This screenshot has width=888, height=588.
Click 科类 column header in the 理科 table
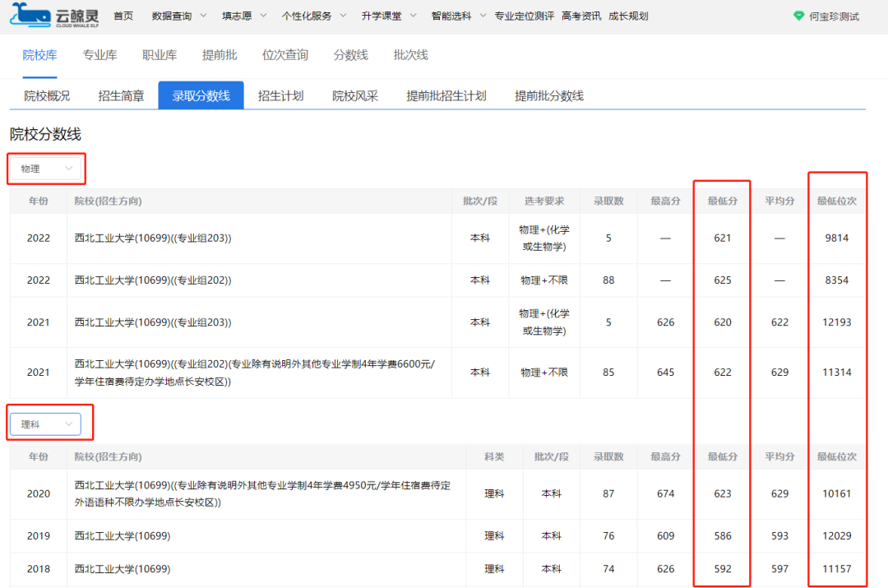(x=494, y=456)
